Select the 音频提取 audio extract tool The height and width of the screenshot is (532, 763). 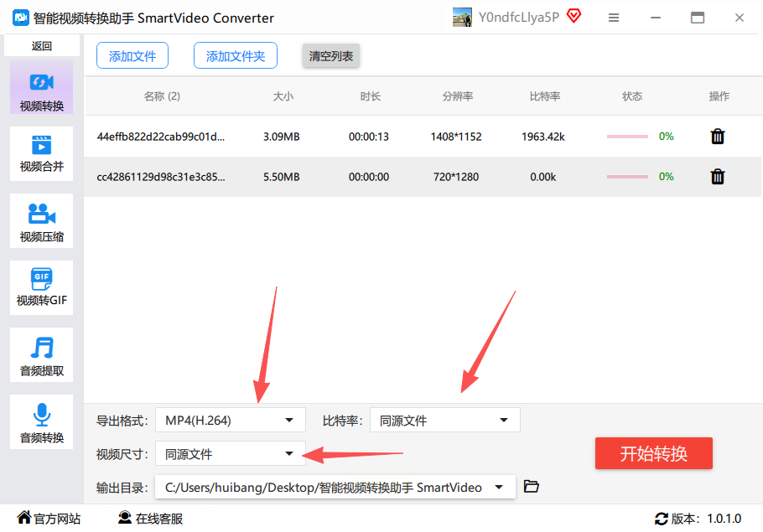click(41, 355)
